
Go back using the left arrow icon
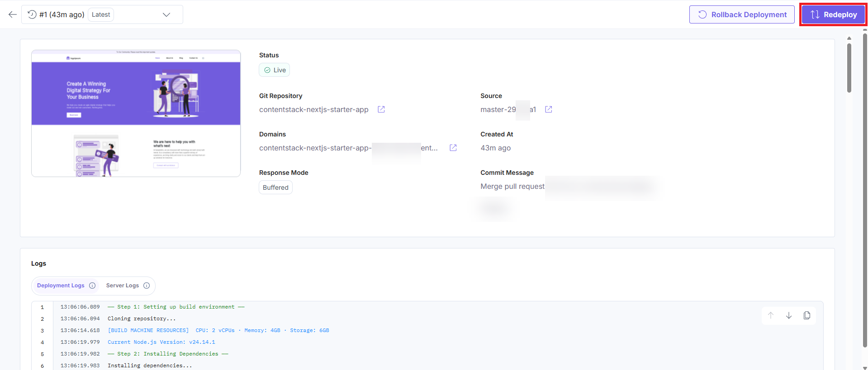[13, 14]
